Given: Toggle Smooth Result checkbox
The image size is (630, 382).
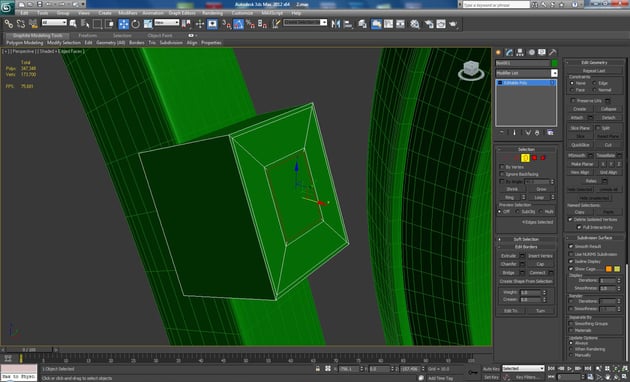Looking at the screenshot, I should [x=571, y=246].
